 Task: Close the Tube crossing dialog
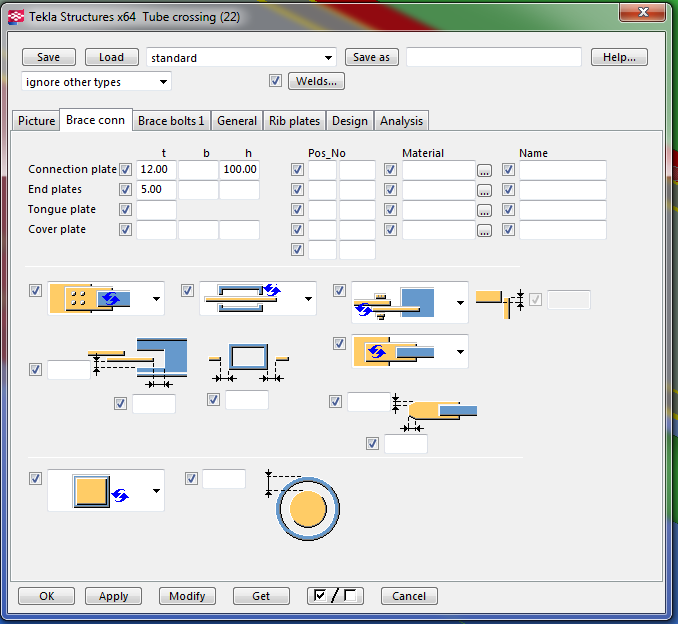[642, 12]
